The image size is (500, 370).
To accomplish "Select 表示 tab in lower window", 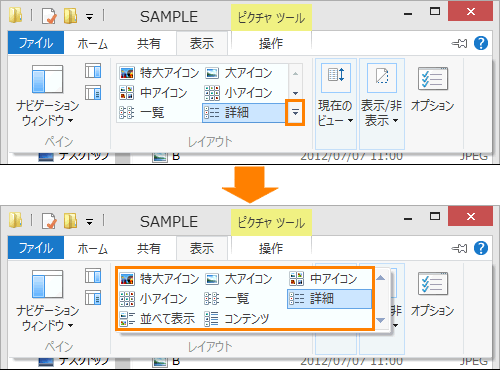I will click(202, 248).
